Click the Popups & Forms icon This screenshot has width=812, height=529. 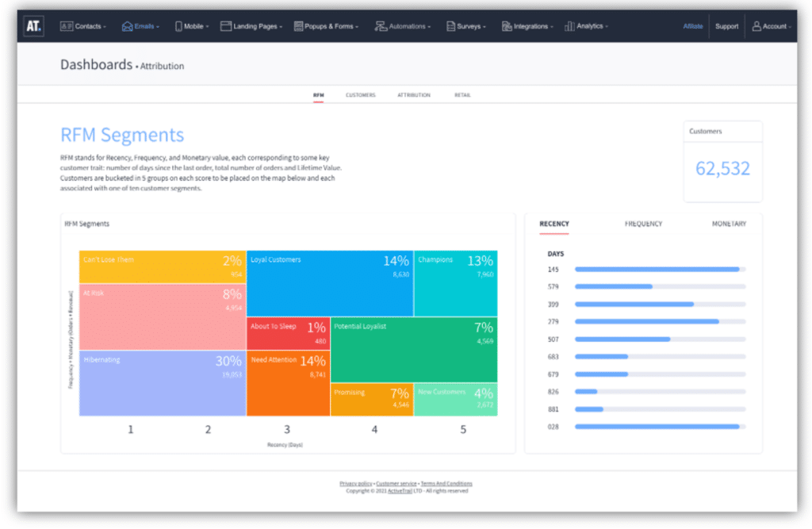pos(298,26)
